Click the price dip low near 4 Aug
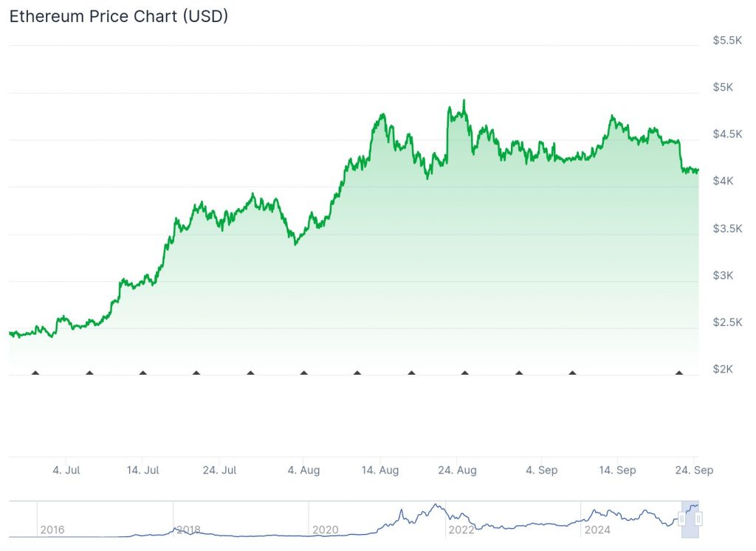 295,244
